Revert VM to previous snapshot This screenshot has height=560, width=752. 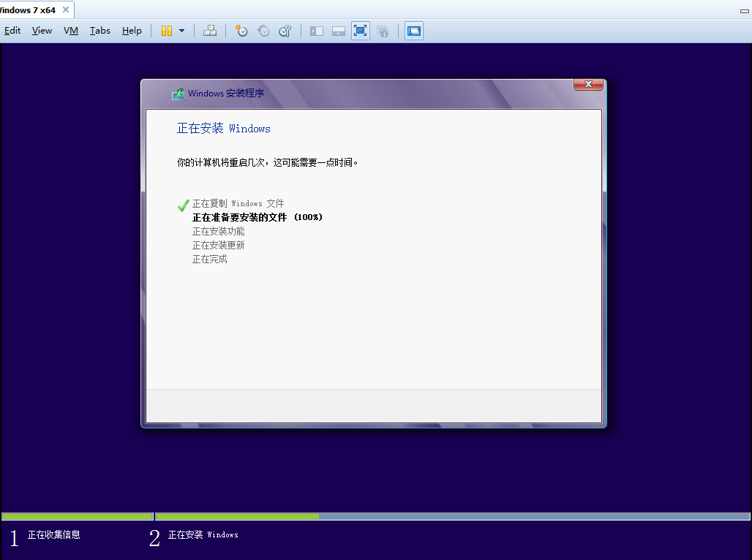[x=263, y=31]
